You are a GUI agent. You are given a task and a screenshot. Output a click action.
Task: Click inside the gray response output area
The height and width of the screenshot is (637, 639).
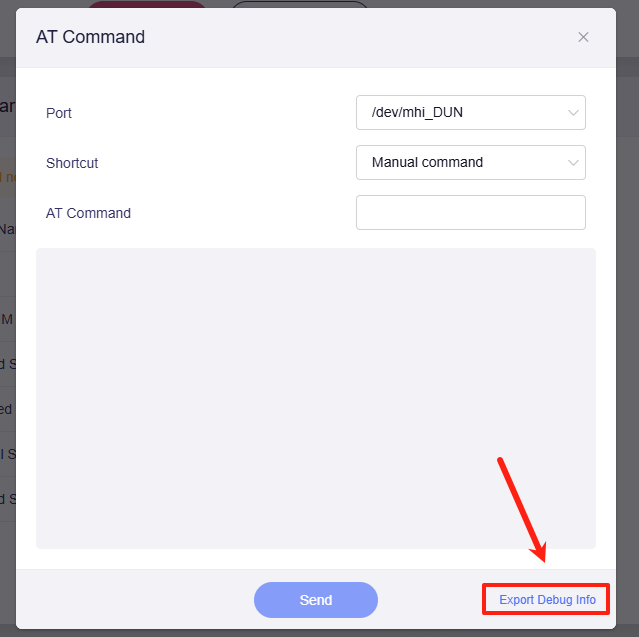click(316, 398)
